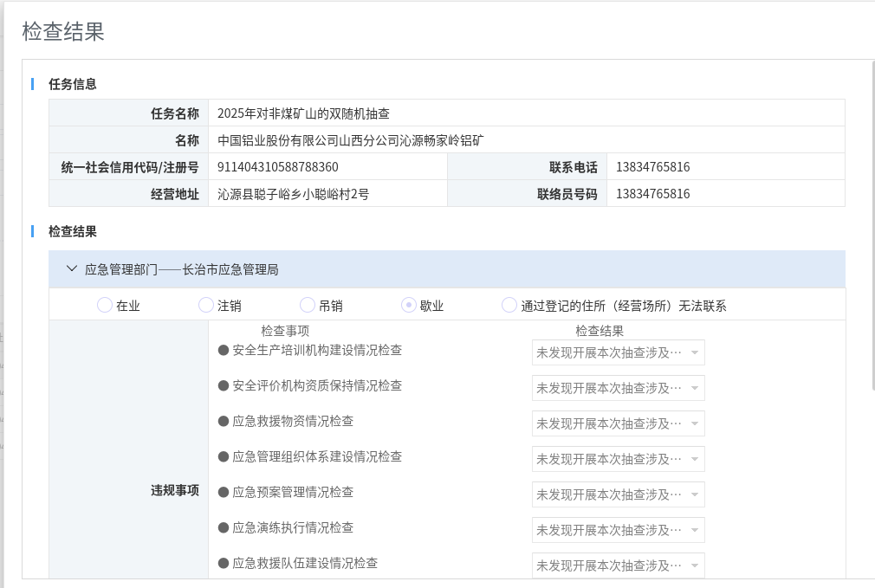Select the 歇业 radio button
The width and height of the screenshot is (875, 588).
409,305
